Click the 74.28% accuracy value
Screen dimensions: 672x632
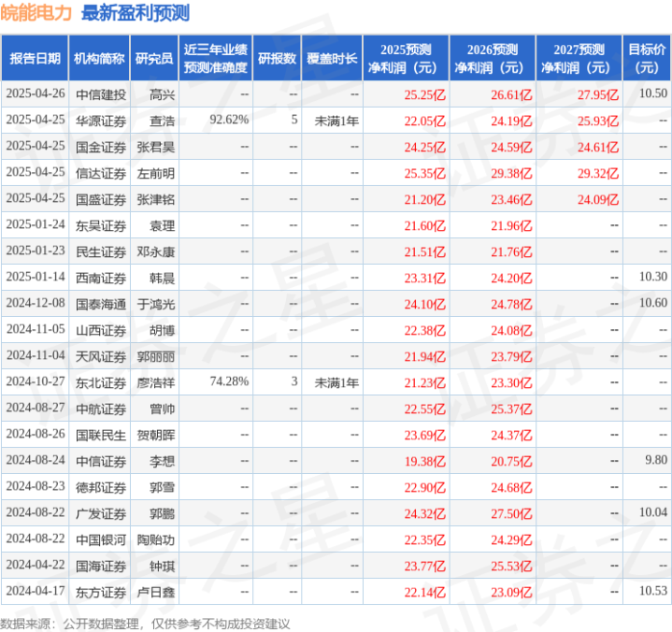tap(229, 381)
